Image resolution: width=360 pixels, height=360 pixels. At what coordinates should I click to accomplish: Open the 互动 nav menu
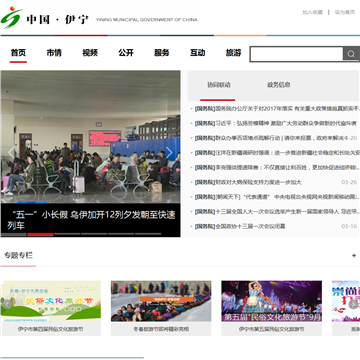click(198, 53)
